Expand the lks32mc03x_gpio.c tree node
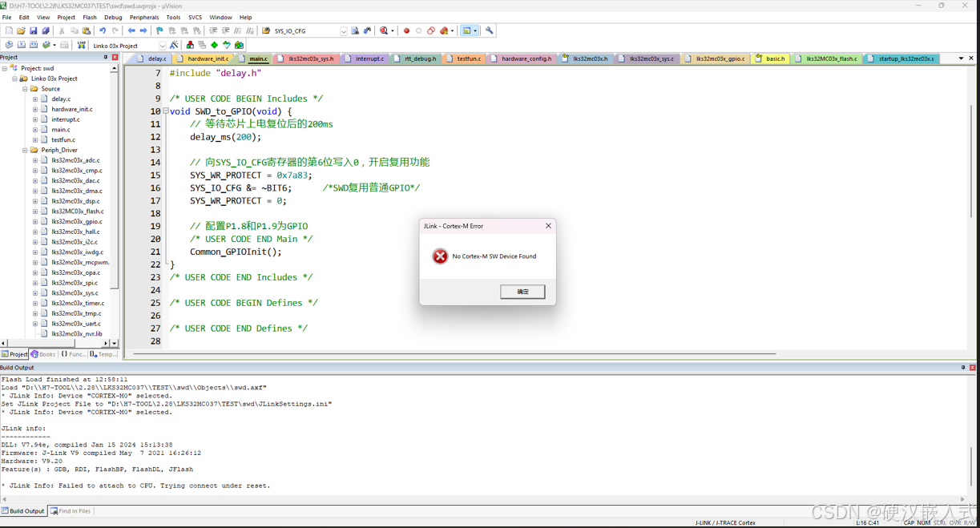The width and height of the screenshot is (980, 528). point(35,221)
